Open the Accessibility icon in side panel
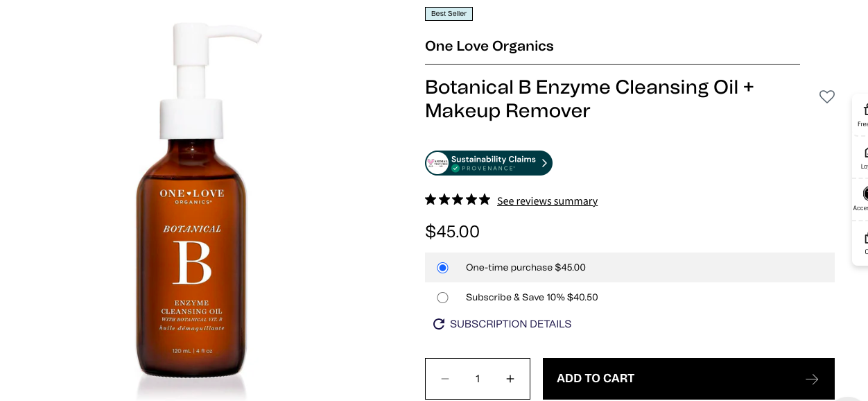 [x=865, y=194]
